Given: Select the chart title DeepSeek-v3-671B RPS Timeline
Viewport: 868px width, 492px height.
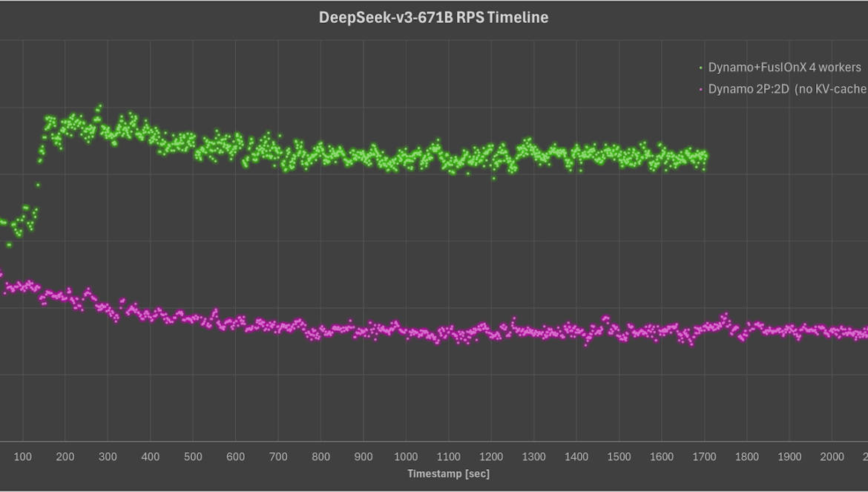Looking at the screenshot, I should pyautogui.click(x=433, y=18).
